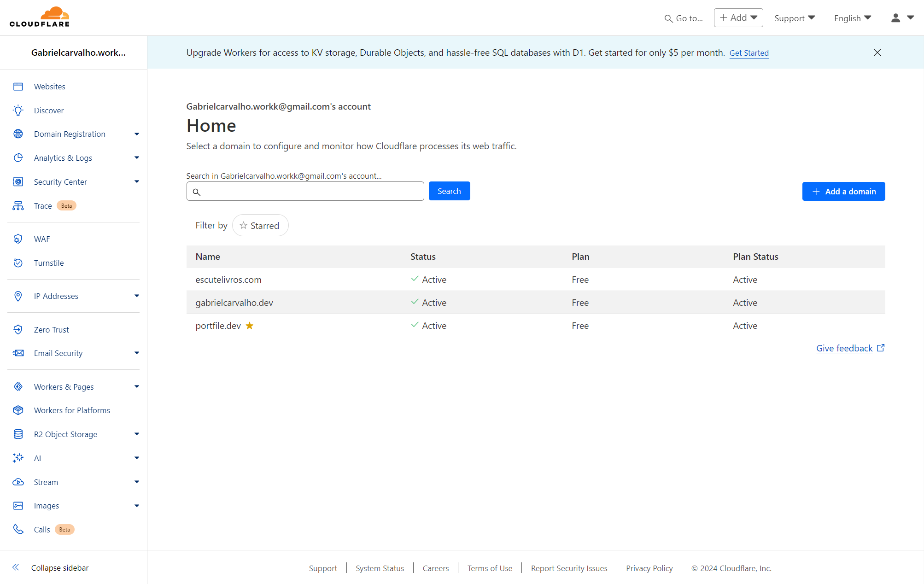Click the Workers & Pages icon
The image size is (924, 584).
(18, 387)
